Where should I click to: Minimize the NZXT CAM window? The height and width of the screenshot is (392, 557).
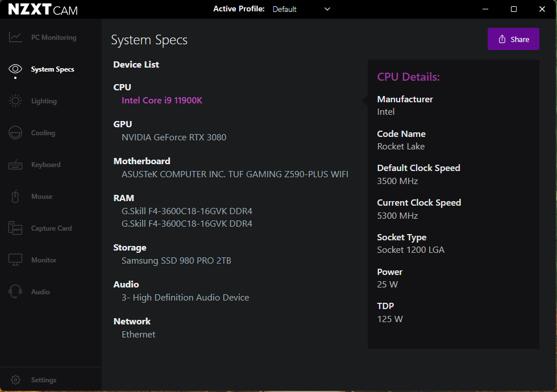(x=485, y=9)
